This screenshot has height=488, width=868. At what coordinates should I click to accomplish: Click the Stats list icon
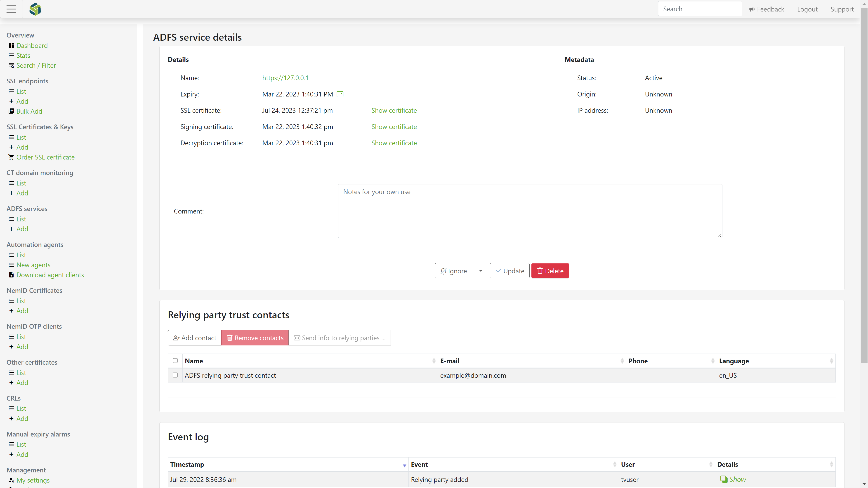click(12, 56)
